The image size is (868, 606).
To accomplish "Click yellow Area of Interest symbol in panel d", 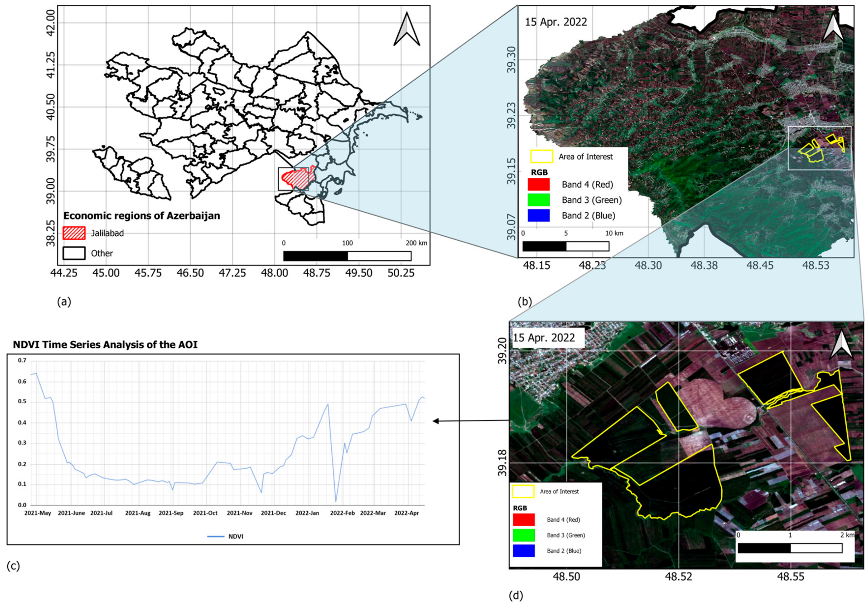I will (523, 492).
